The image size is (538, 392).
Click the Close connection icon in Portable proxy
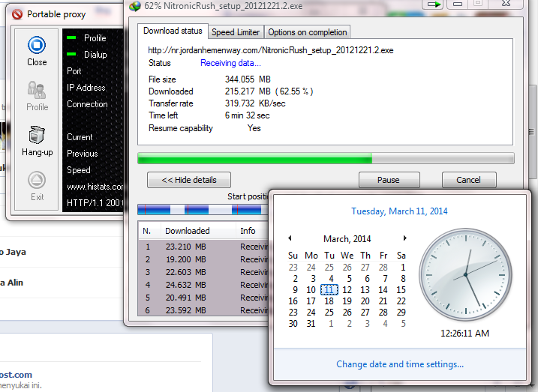pyautogui.click(x=37, y=45)
